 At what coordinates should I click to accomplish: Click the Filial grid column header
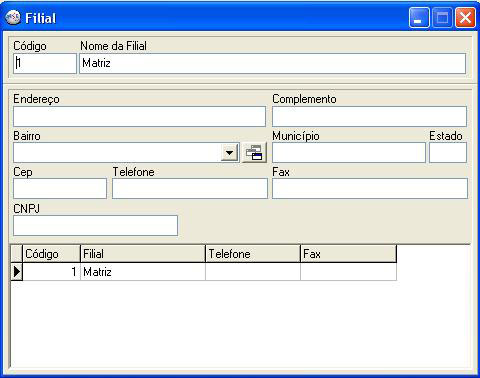(x=143, y=254)
